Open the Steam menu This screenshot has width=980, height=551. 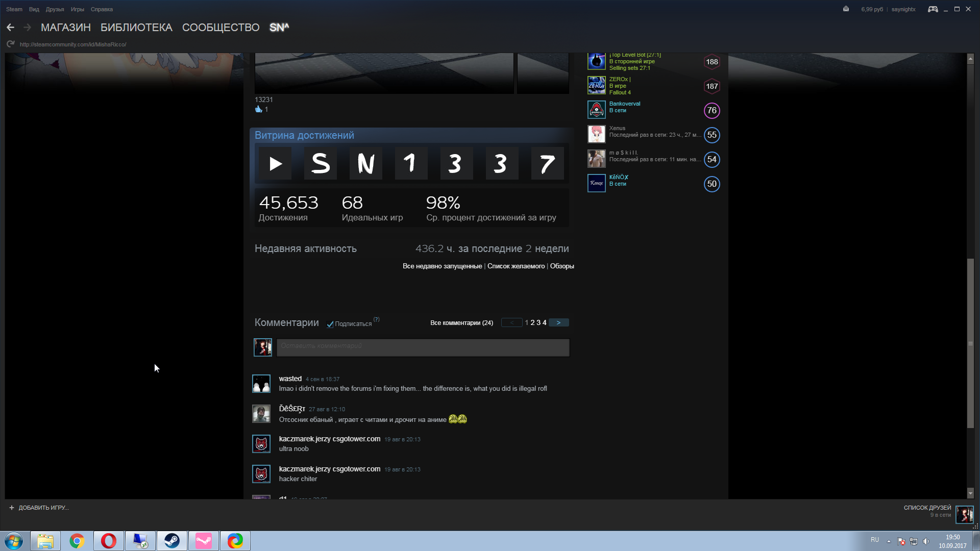pyautogui.click(x=14, y=9)
